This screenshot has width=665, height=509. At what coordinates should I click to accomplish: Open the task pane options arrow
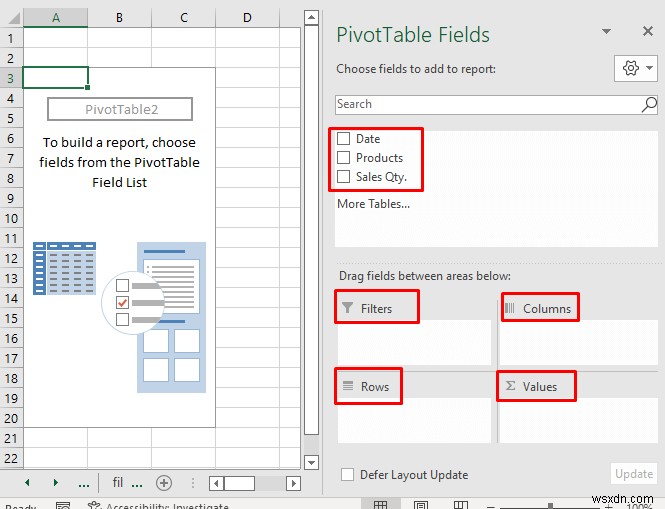click(x=606, y=31)
